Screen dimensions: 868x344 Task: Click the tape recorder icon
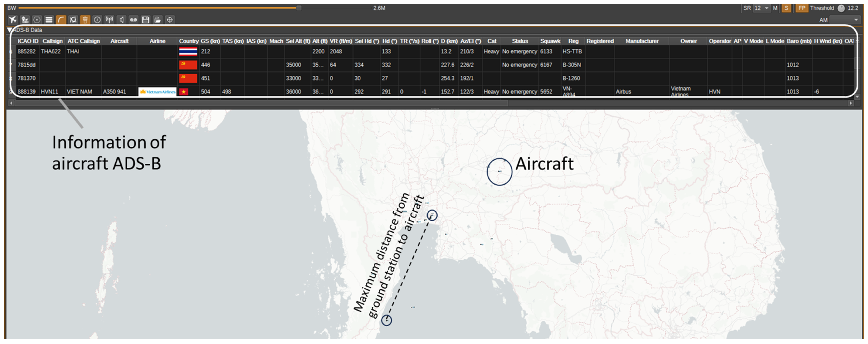[x=133, y=20]
